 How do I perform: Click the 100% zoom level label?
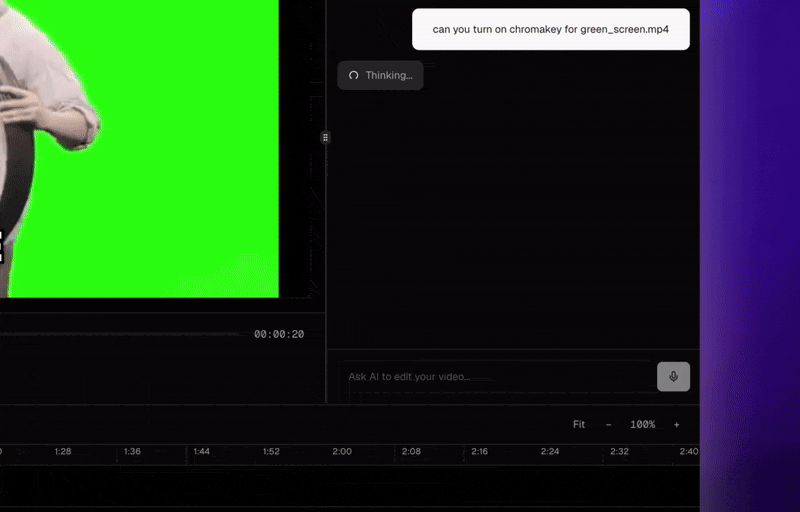point(642,424)
